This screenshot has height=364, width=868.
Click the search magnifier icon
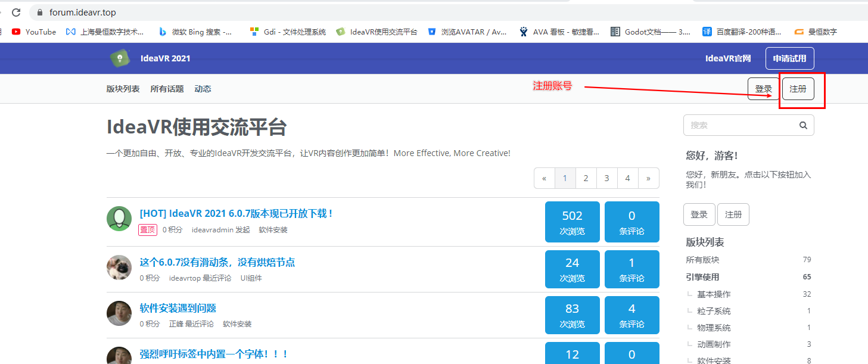[803, 125]
